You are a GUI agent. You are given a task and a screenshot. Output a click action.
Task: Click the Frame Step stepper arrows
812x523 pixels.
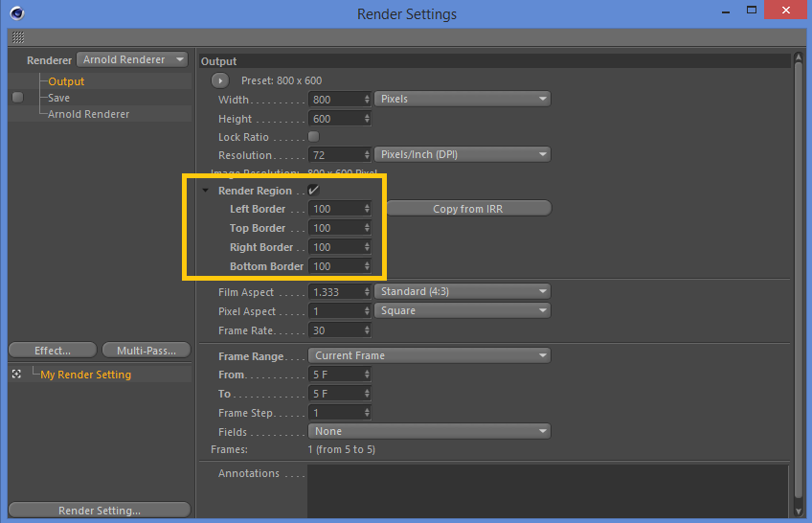pyautogui.click(x=367, y=412)
